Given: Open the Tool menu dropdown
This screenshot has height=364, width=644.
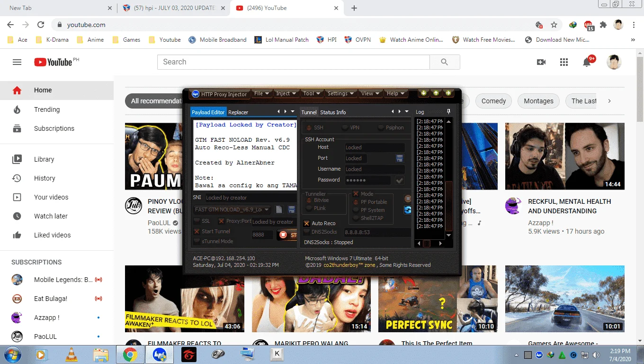Looking at the screenshot, I should pos(312,93).
